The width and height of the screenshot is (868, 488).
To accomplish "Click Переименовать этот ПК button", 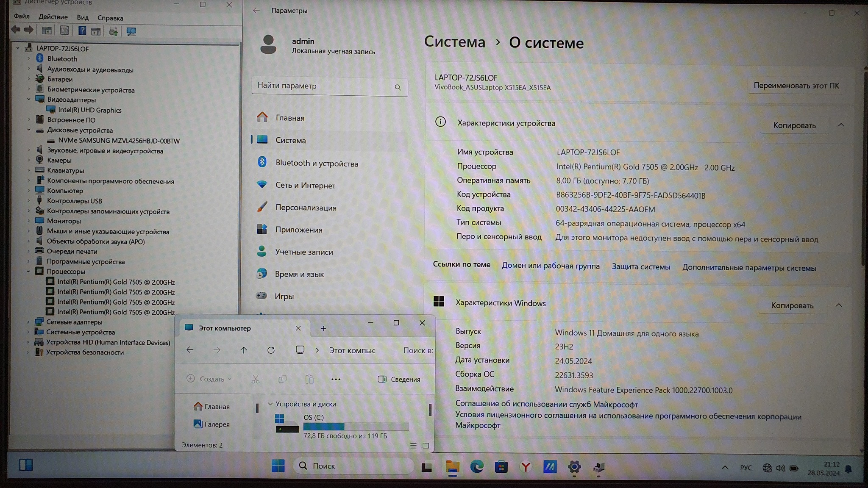I will [796, 86].
